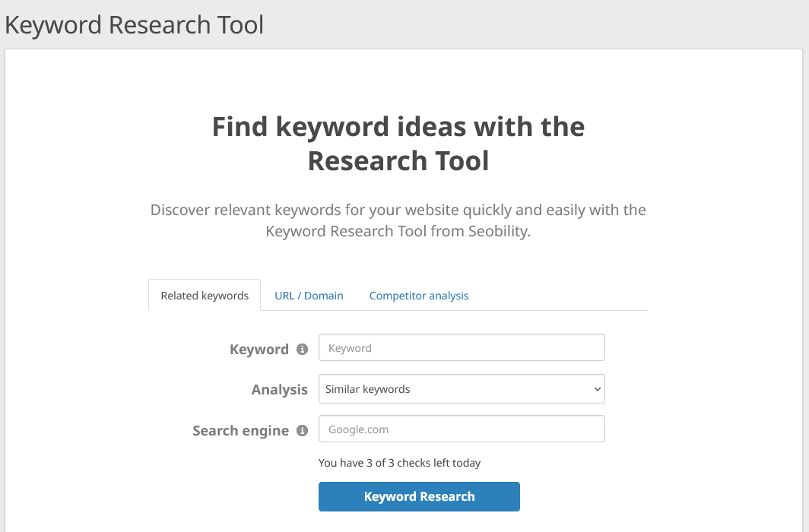Image resolution: width=809 pixels, height=532 pixels.
Task: Click the Find keyword ideas heading
Action: [x=398, y=144]
